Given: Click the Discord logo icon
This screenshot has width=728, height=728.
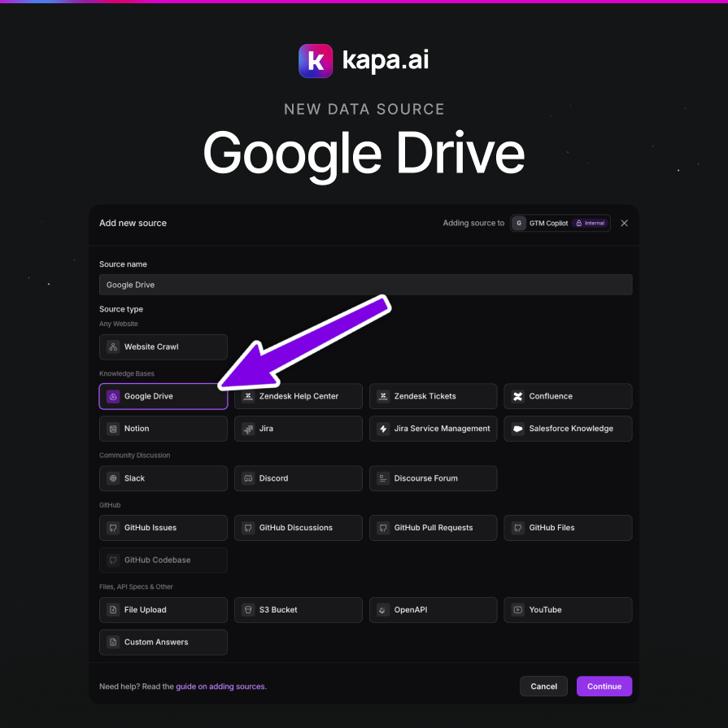Looking at the screenshot, I should (248, 478).
